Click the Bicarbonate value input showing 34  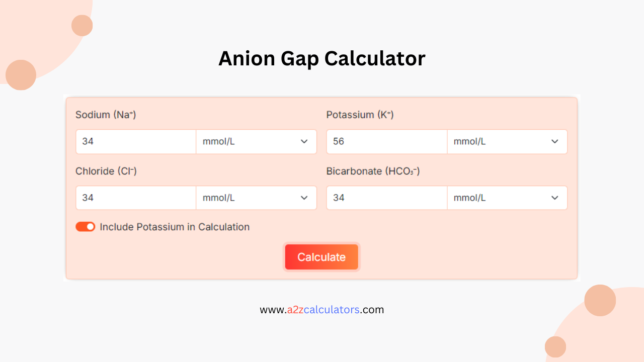click(x=386, y=198)
